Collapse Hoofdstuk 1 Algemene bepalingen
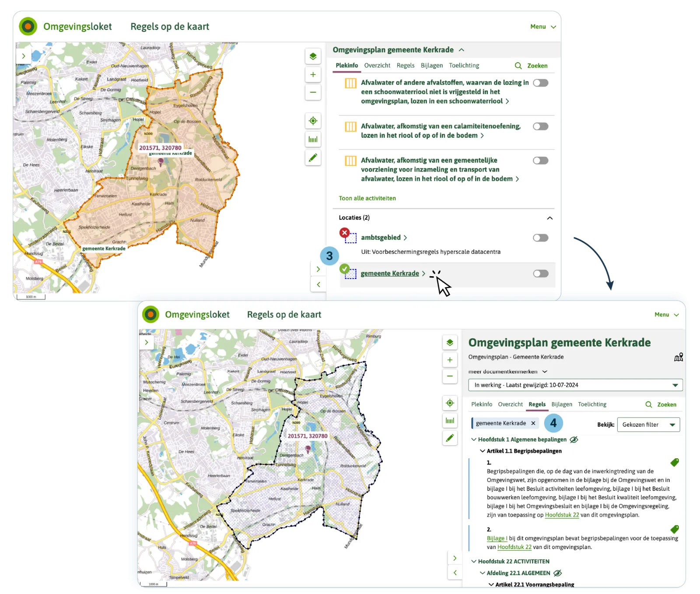Screen dimensions: 700x594 474,439
